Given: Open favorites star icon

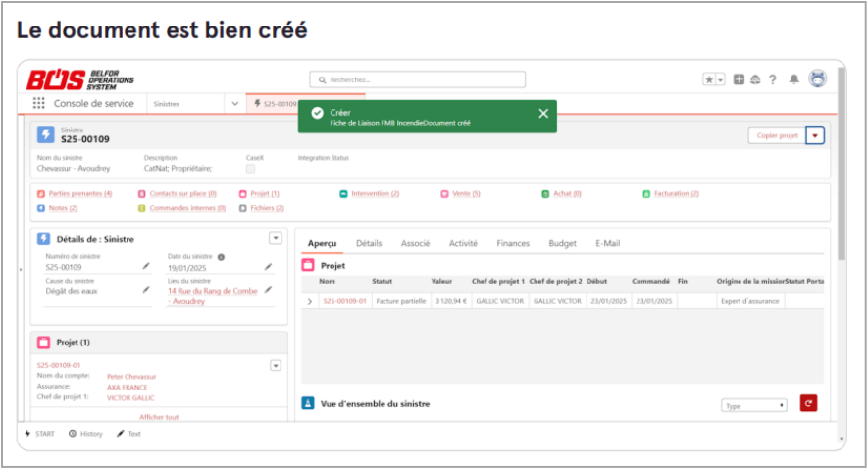Looking at the screenshot, I should pos(708,79).
